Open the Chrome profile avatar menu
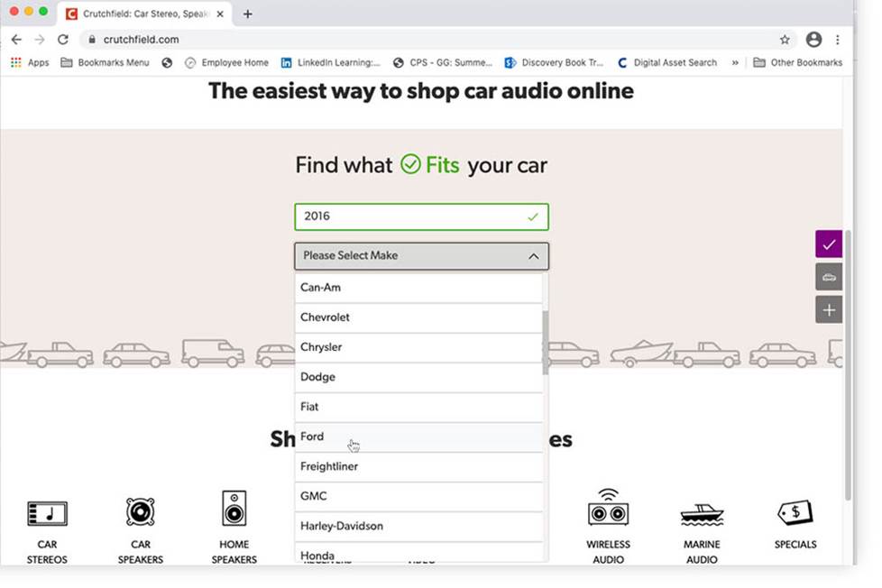 tap(813, 40)
